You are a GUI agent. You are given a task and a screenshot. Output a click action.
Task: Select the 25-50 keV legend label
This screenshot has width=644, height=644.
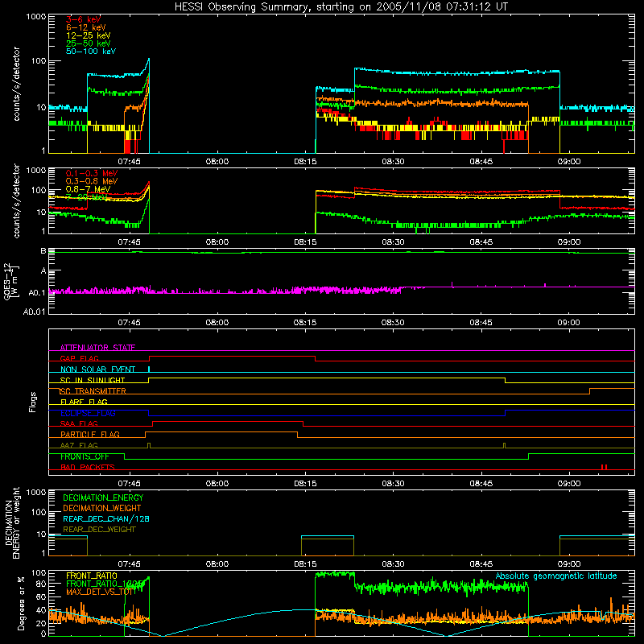(x=89, y=43)
